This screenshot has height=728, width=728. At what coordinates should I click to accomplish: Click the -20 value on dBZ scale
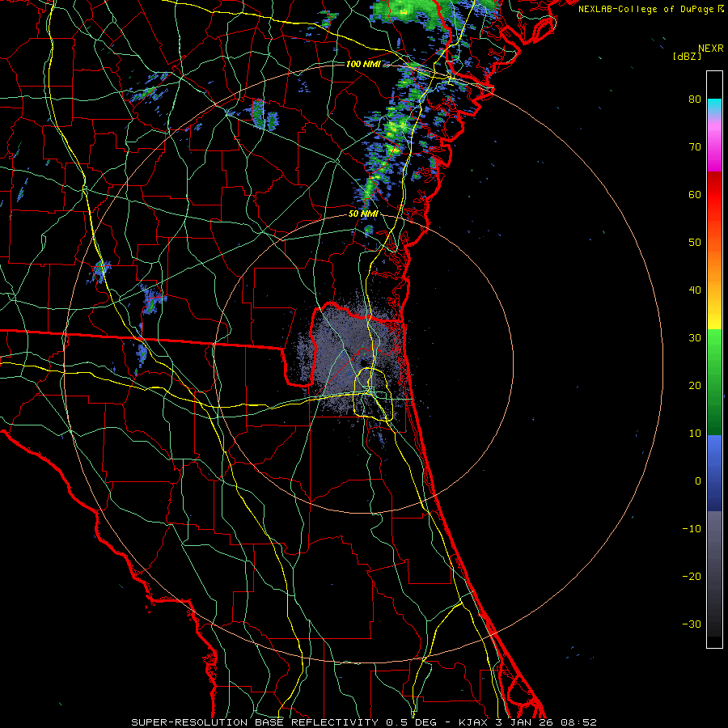[x=692, y=577]
